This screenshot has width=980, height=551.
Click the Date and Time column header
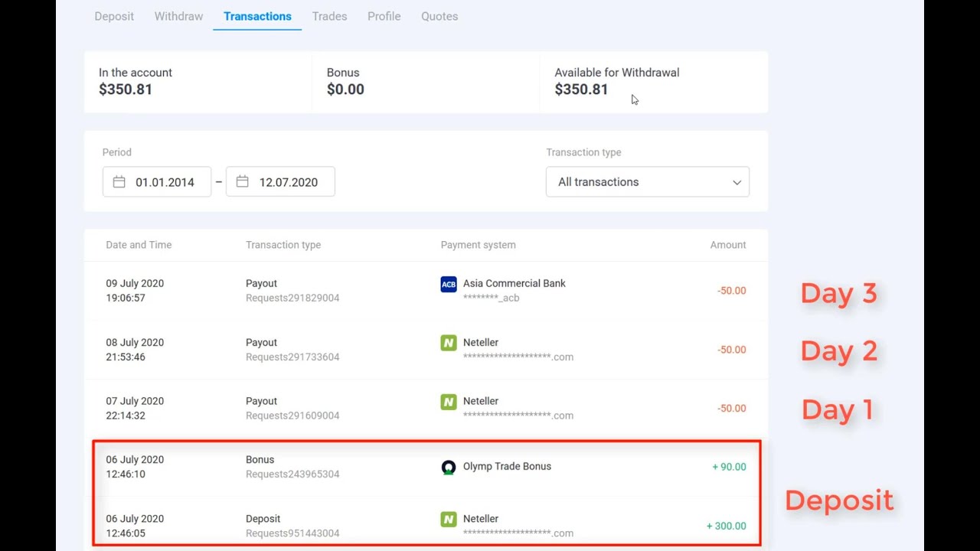pos(139,245)
